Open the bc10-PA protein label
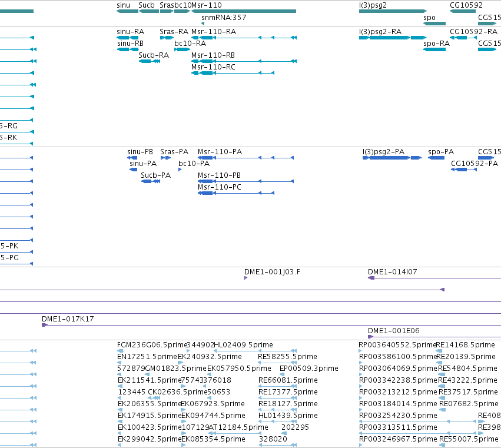501x448 pixels. coord(194,164)
